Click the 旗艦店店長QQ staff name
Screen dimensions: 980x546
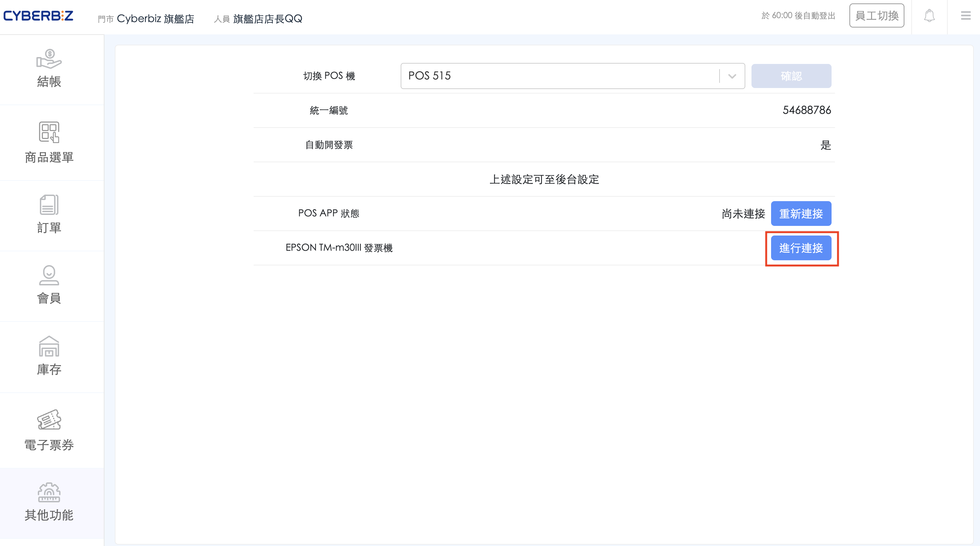tap(267, 19)
